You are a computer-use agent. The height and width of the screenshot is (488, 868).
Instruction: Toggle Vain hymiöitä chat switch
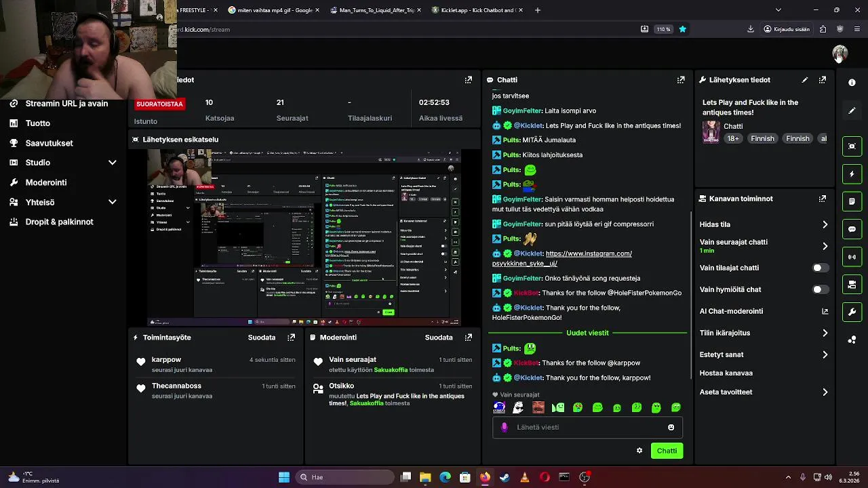[821, 289]
